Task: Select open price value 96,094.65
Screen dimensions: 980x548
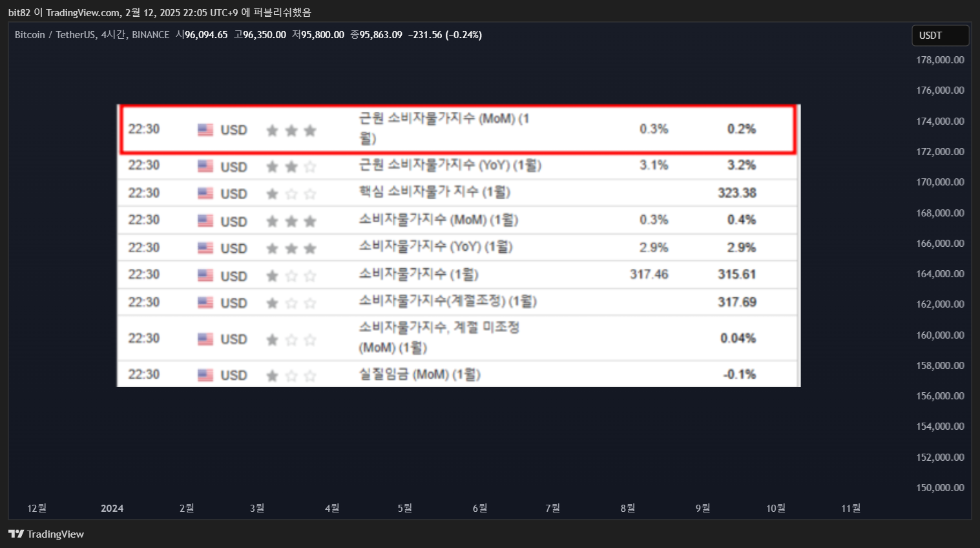Action: [x=206, y=35]
